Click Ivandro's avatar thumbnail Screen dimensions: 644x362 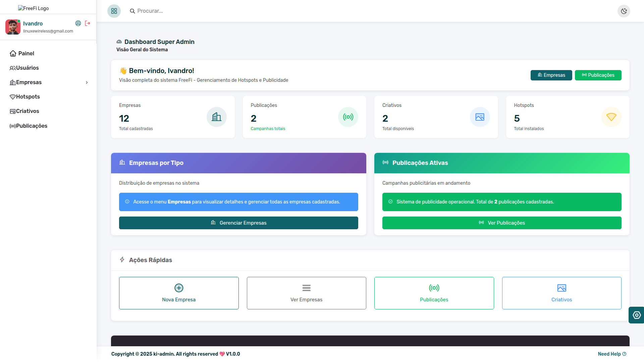coord(13,27)
